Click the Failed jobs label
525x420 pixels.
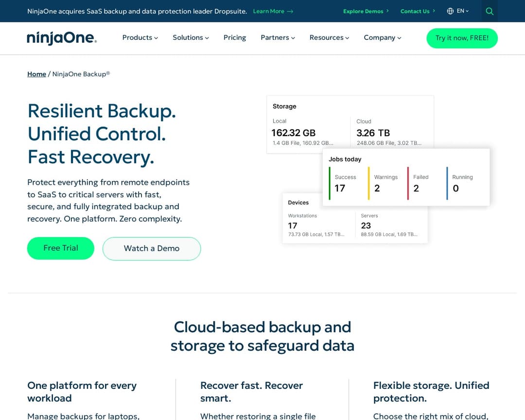pyautogui.click(x=420, y=177)
